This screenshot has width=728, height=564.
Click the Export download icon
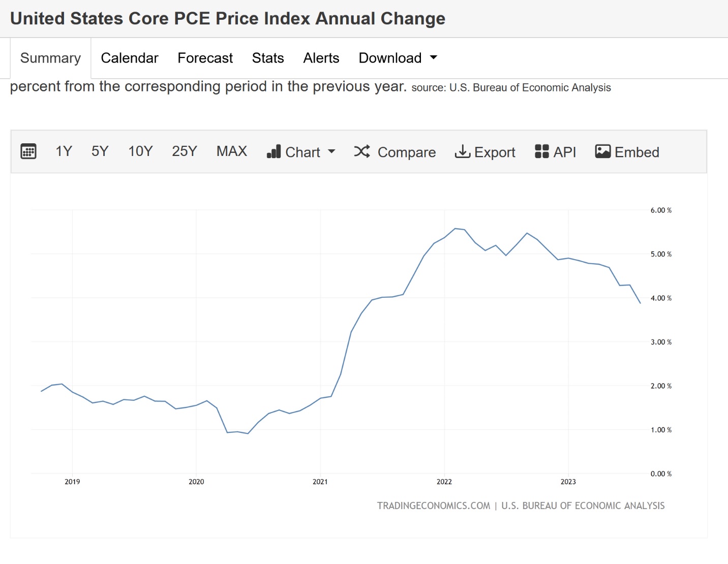pyautogui.click(x=462, y=151)
